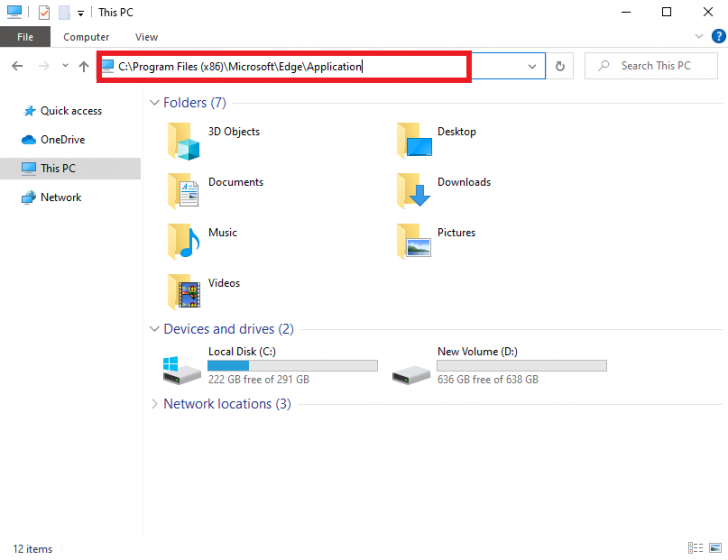Select This PC in the navigation pane
The width and height of the screenshot is (728, 560).
(x=70, y=168)
